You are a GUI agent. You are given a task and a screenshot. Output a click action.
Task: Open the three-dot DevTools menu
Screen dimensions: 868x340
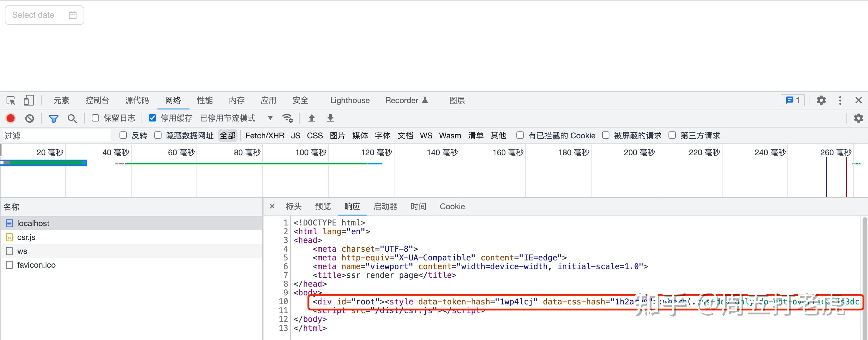[x=840, y=100]
